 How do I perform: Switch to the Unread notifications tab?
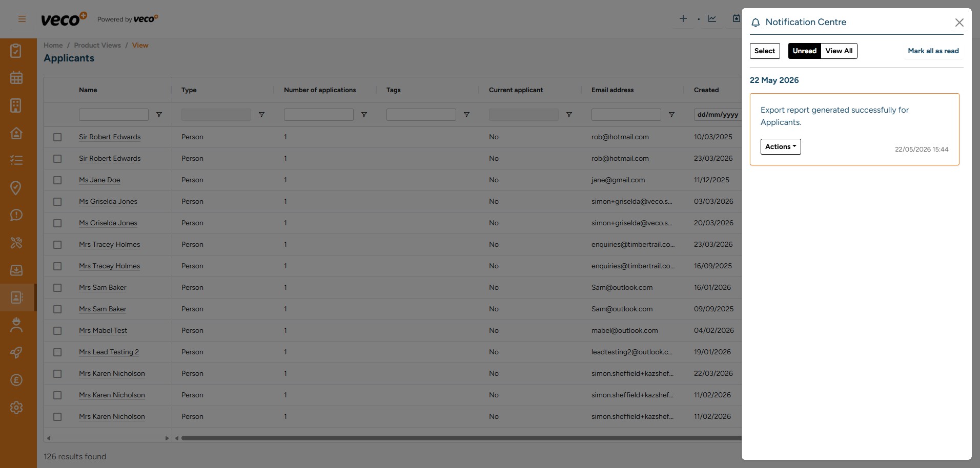pos(805,51)
